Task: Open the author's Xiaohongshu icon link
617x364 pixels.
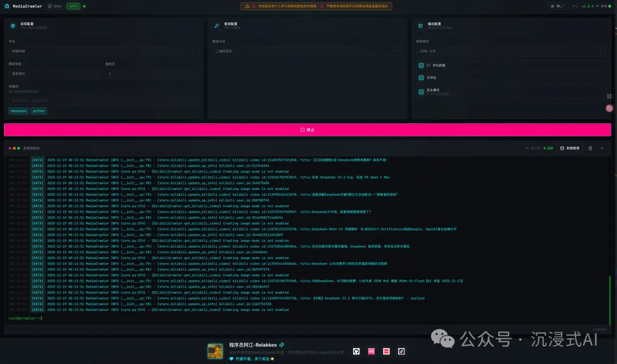Action: coord(386,351)
